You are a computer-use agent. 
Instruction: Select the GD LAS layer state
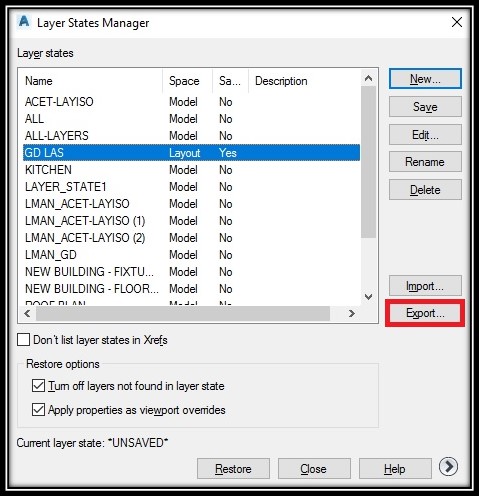coord(191,153)
